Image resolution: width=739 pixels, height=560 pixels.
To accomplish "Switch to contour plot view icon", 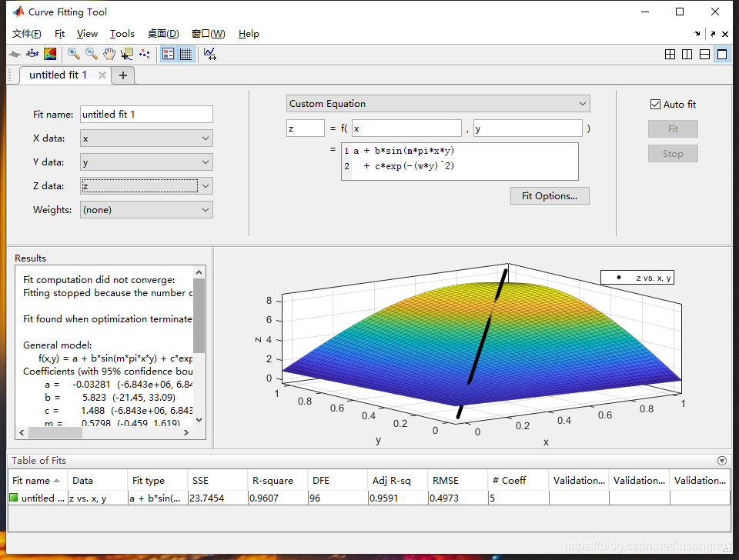I will (x=50, y=54).
